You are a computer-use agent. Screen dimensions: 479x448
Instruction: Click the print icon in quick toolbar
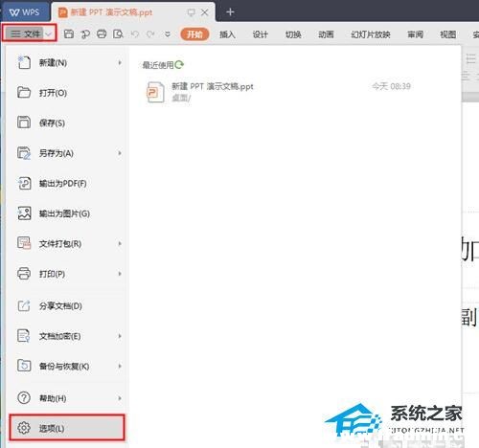(x=102, y=34)
